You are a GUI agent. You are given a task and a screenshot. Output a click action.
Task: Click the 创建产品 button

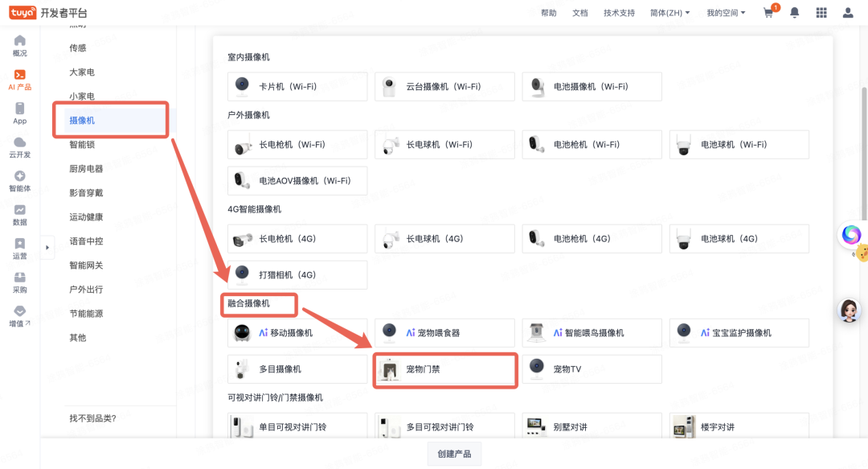[454, 454]
